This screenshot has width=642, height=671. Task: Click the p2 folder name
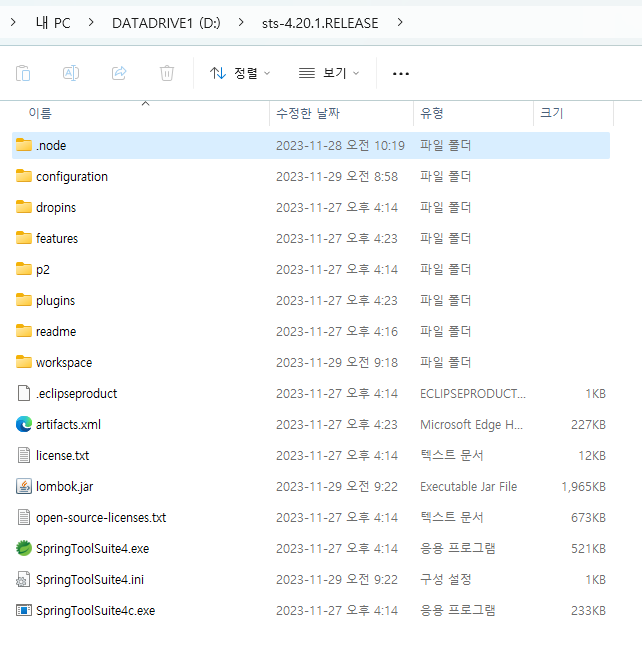tap(43, 270)
